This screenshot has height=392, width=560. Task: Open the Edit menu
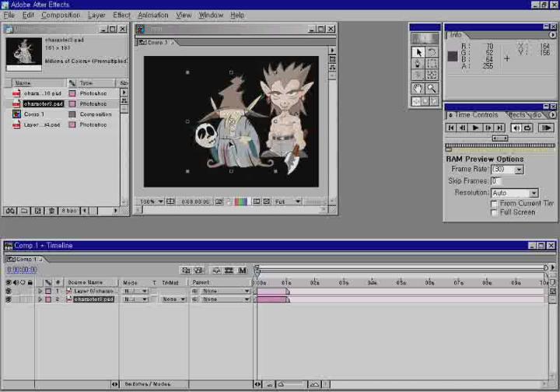click(28, 15)
